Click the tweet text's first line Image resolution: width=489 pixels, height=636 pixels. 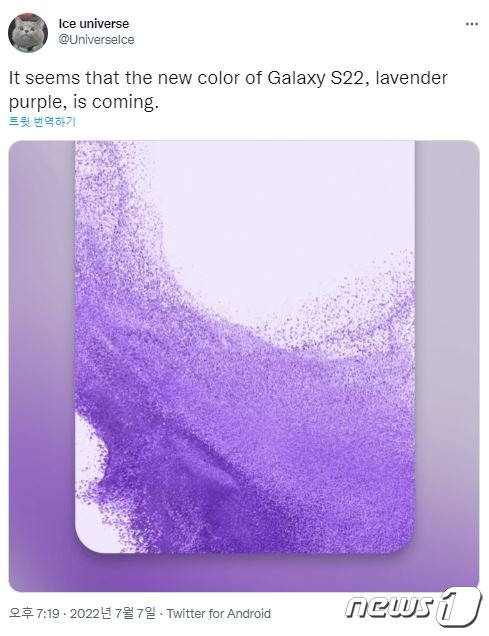click(x=228, y=78)
